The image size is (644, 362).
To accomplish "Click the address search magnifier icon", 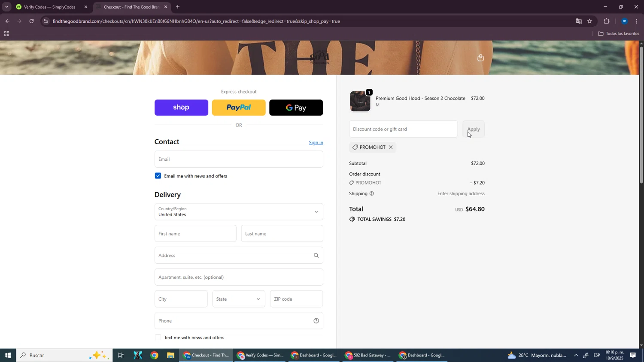I will coord(316,256).
